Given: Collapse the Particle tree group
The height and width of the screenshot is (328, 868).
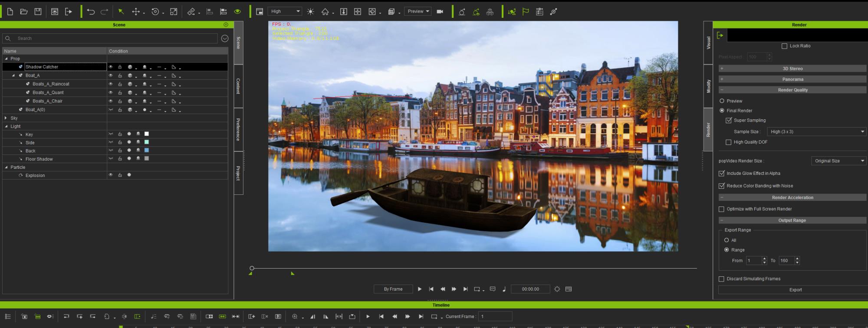Looking at the screenshot, I should tap(6, 167).
